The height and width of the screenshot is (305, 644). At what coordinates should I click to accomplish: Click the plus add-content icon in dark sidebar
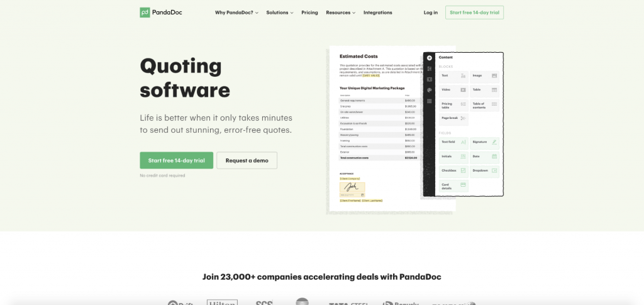[429, 58]
